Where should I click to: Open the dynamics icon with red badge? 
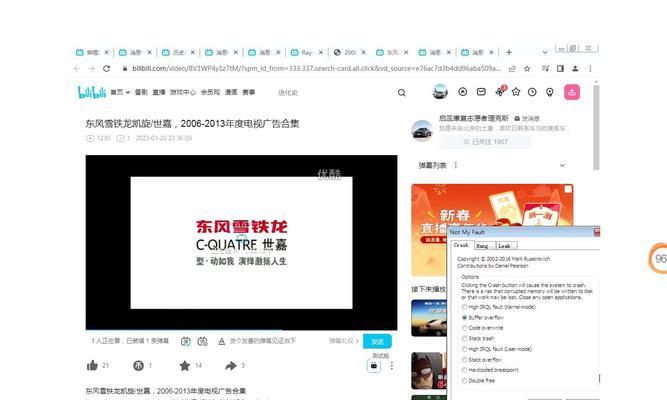500,91
